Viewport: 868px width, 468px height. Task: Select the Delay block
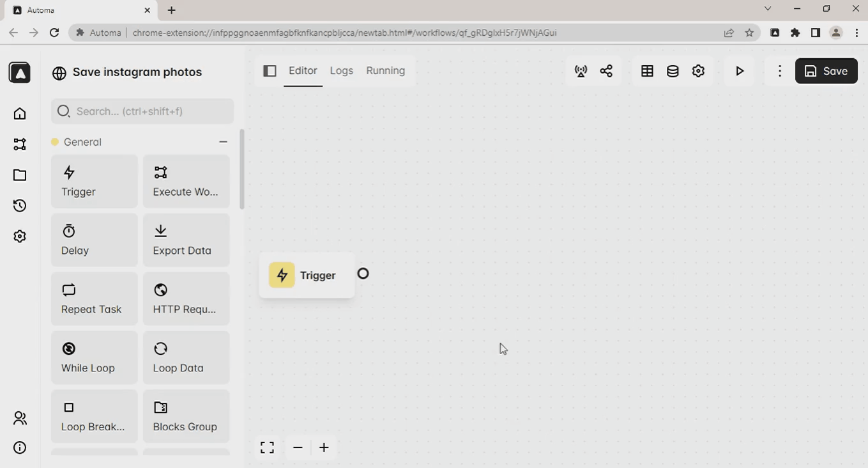tap(95, 240)
